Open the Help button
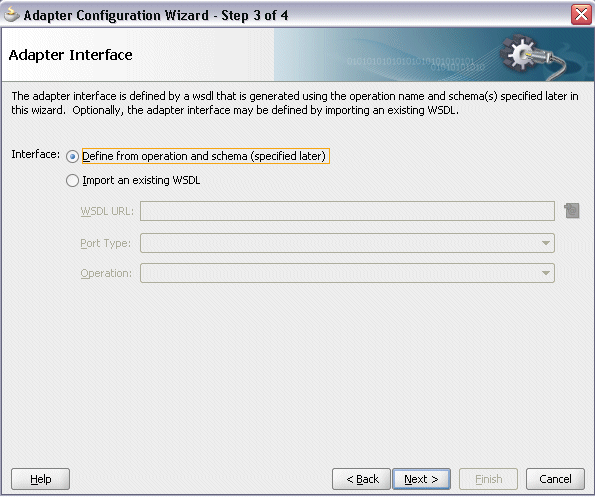The width and height of the screenshot is (595, 497). 41,479
